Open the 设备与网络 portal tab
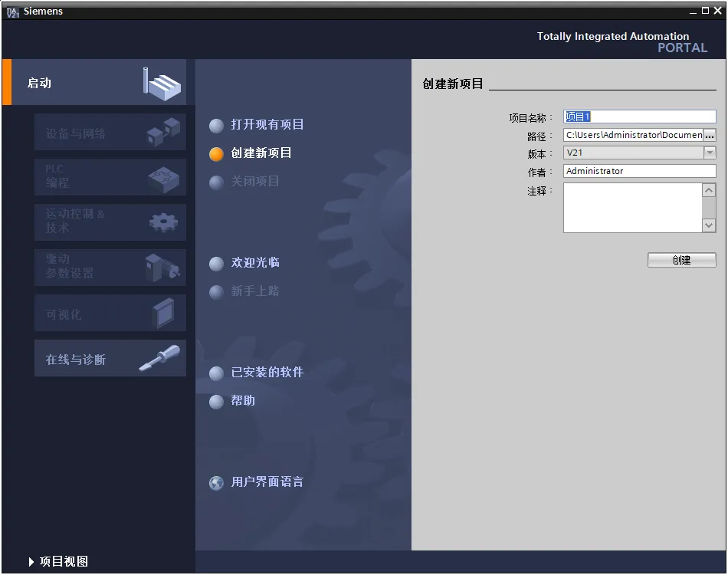The image size is (728, 575). coord(110,132)
